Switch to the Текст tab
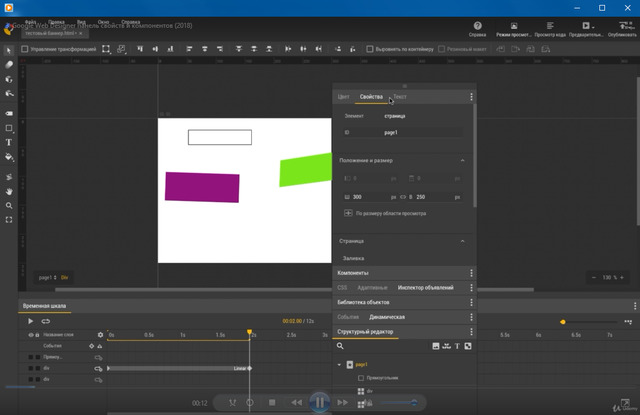640x415 pixels. click(400, 97)
